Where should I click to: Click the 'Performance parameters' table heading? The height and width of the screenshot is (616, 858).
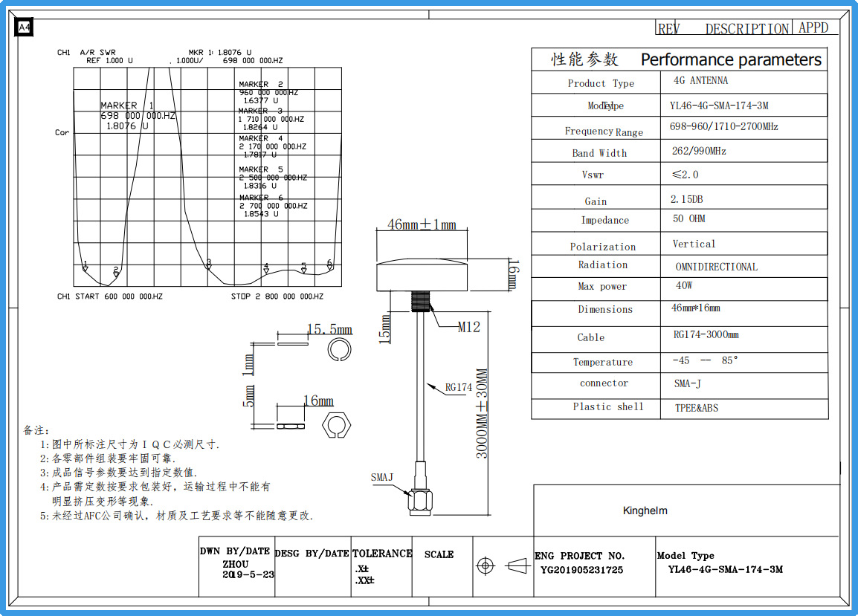click(731, 59)
